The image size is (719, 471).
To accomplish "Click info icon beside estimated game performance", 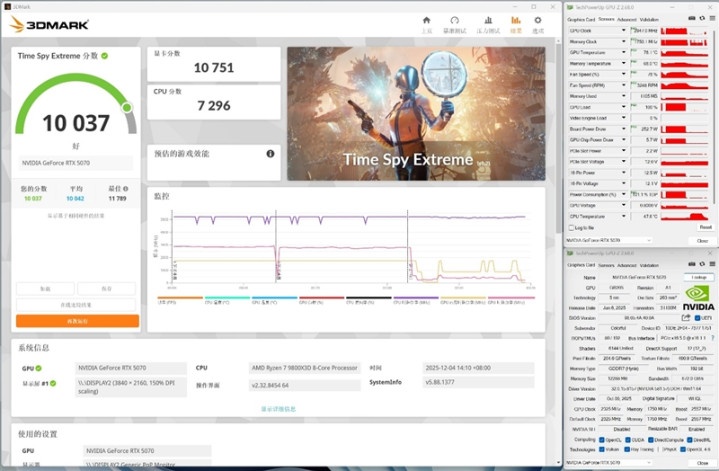I will point(270,154).
